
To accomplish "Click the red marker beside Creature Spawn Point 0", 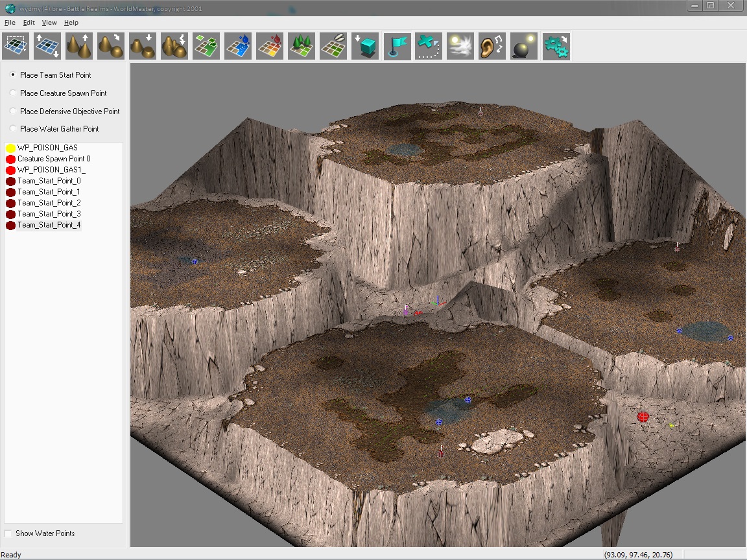I will tap(10, 159).
